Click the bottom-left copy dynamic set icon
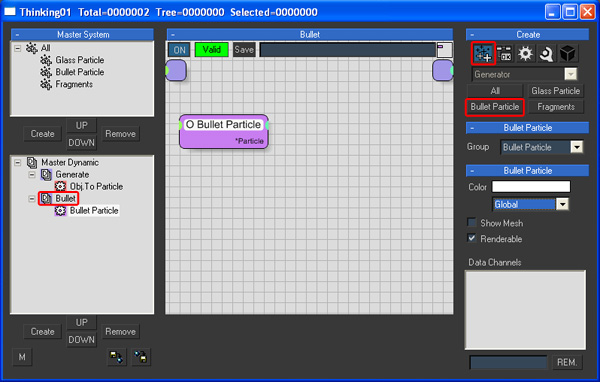The height and width of the screenshot is (382, 600). point(116,358)
